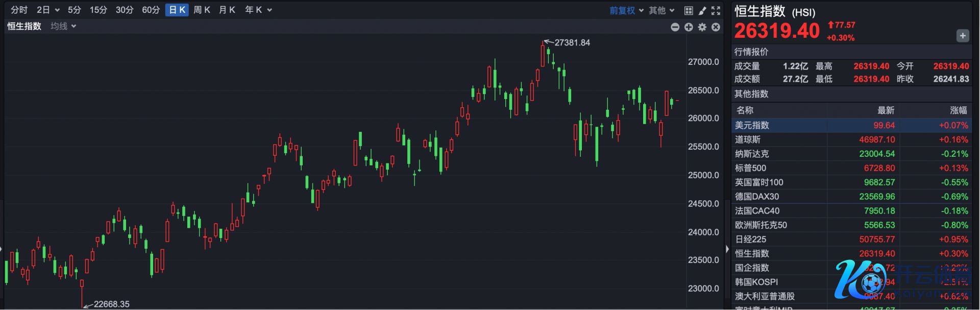Open the 其他 options dropdown

click(x=661, y=10)
